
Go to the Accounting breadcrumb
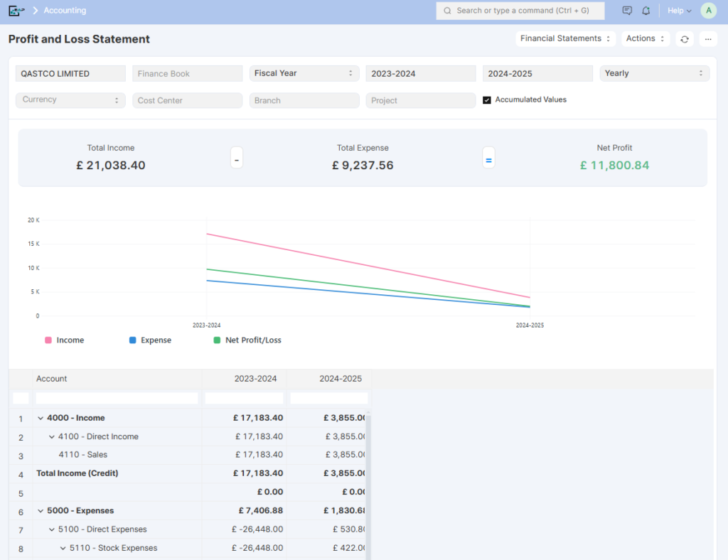pos(65,10)
